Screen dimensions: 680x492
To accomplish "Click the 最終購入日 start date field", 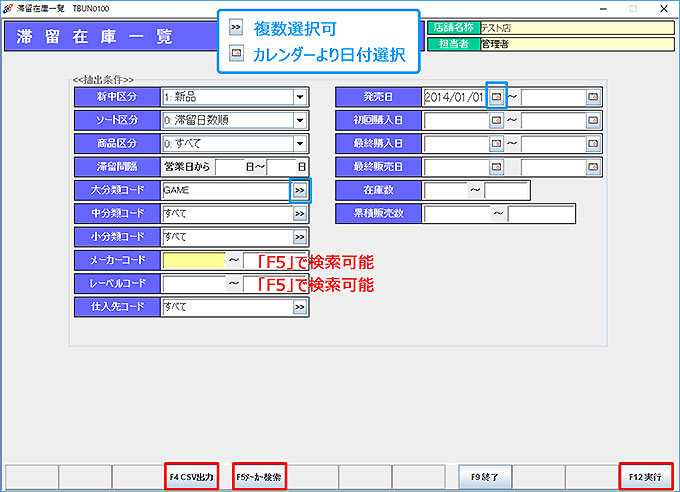I will [456, 144].
